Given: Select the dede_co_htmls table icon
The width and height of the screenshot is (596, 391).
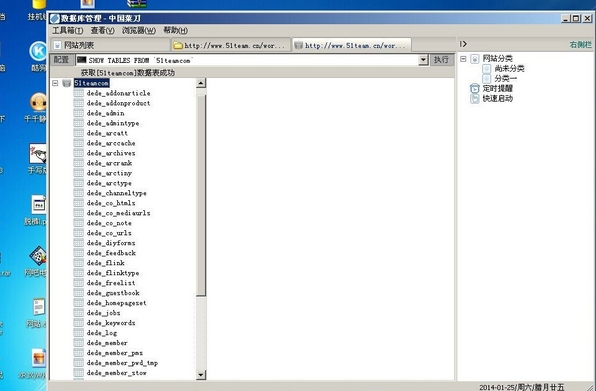Looking at the screenshot, I should [x=79, y=203].
